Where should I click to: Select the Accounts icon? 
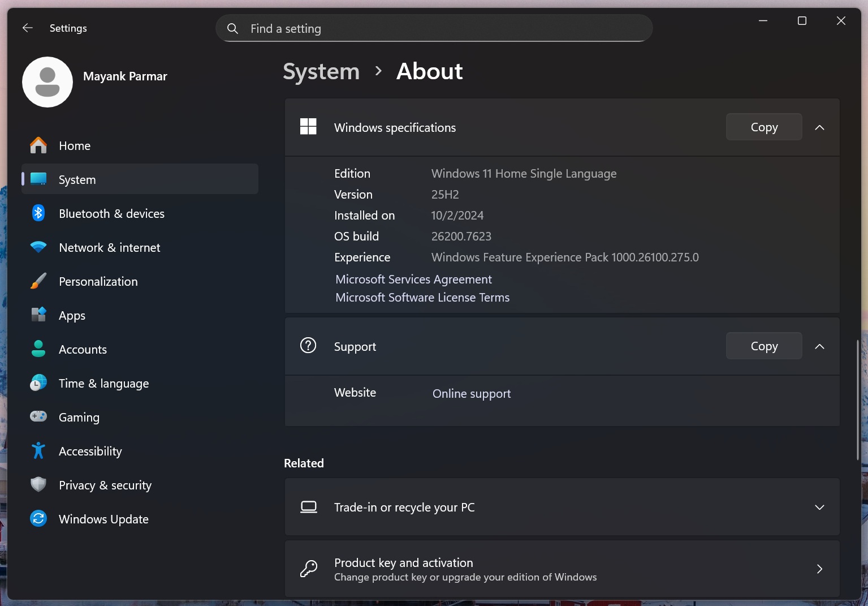point(38,349)
